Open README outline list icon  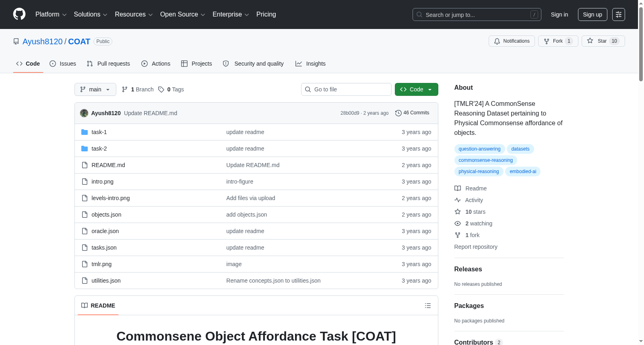click(428, 306)
